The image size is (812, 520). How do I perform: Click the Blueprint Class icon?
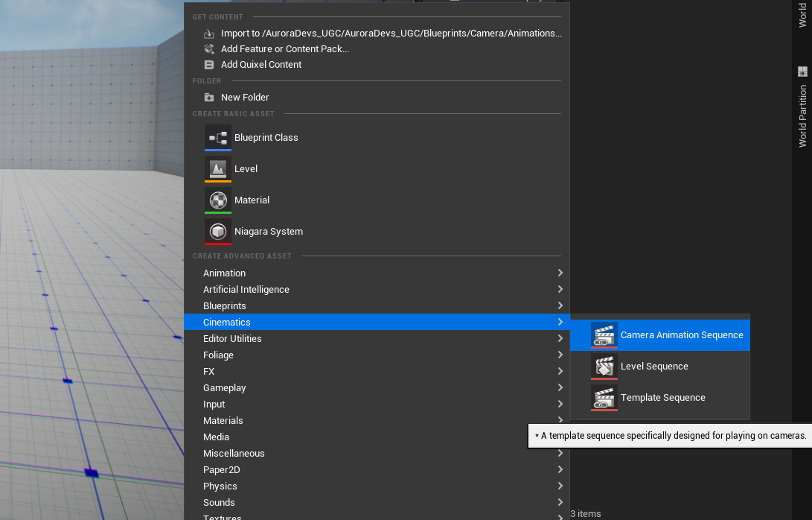218,138
